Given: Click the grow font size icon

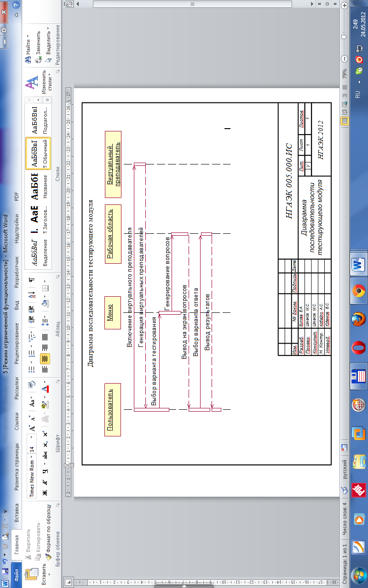Looking at the screenshot, I should (x=32, y=428).
